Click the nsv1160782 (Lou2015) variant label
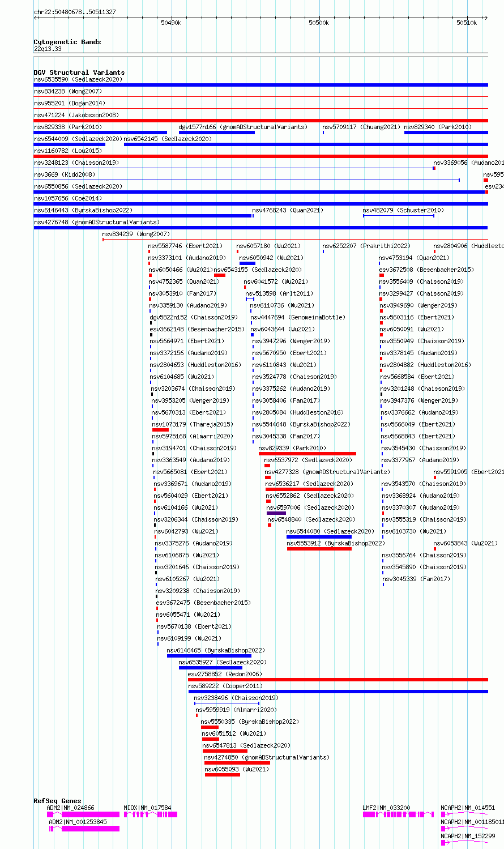Image resolution: width=504 pixels, height=849 pixels. (68, 151)
